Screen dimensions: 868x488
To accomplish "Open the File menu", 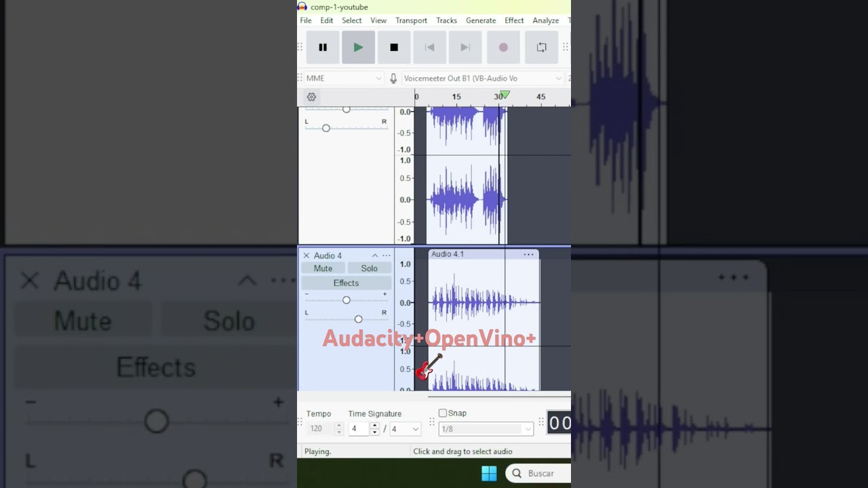I will pyautogui.click(x=306, y=20).
